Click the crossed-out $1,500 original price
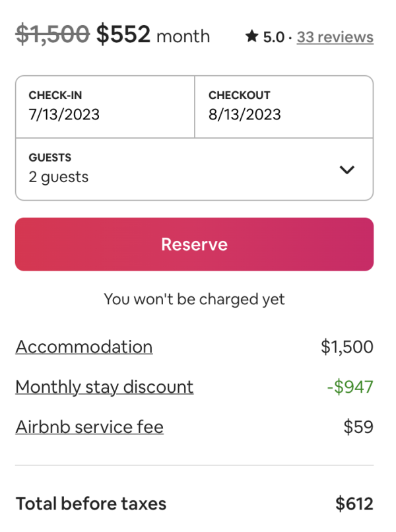The height and width of the screenshot is (532, 396). point(52,34)
